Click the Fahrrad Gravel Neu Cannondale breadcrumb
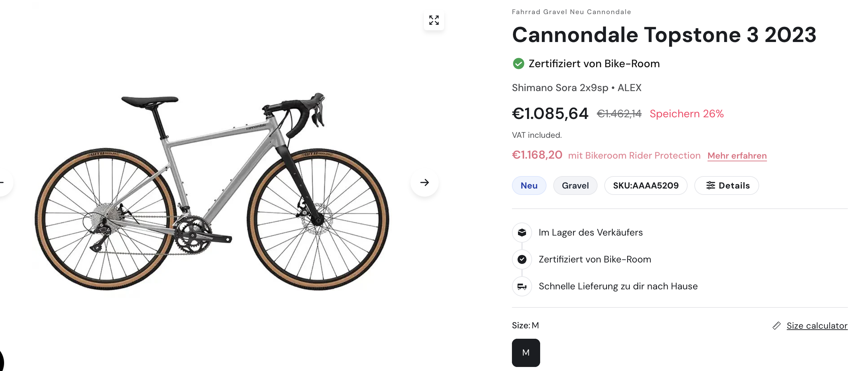Viewport: 868px width, 371px height. [571, 12]
